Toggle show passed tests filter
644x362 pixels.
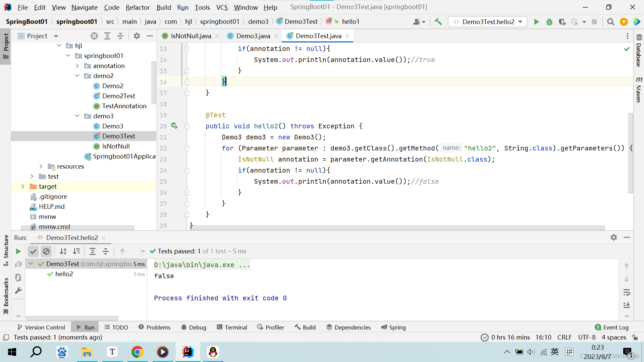33,251
